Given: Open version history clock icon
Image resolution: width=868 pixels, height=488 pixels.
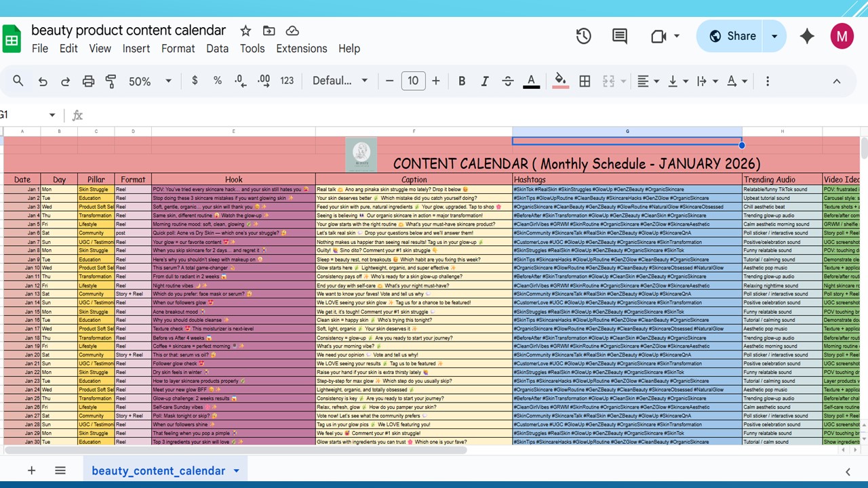Looking at the screenshot, I should click(583, 37).
